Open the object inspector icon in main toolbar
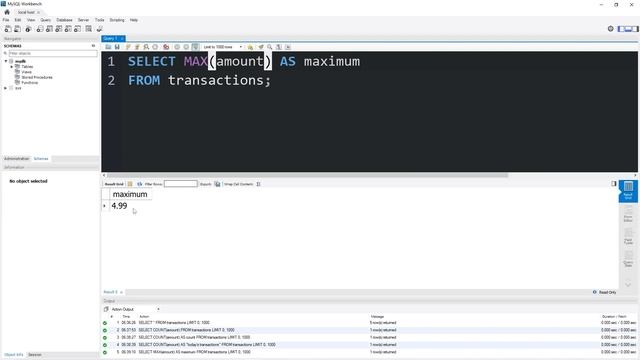Image resolution: width=640 pixels, height=360 pixels. click(28, 29)
